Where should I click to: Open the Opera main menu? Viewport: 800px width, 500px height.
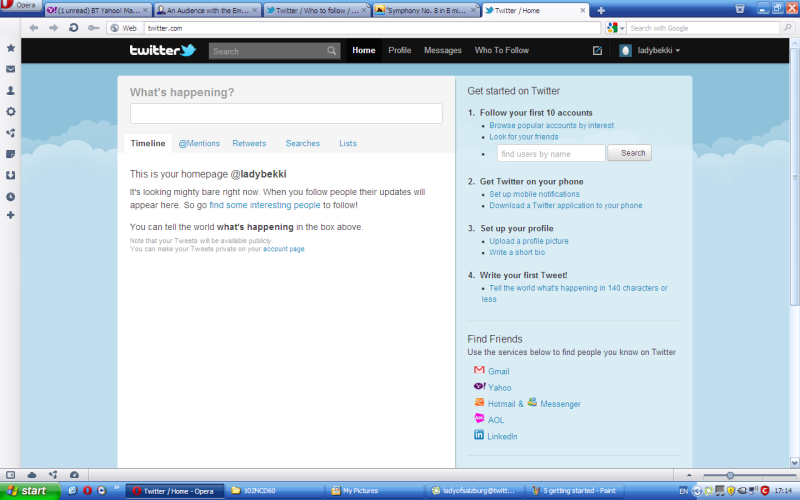20,5
